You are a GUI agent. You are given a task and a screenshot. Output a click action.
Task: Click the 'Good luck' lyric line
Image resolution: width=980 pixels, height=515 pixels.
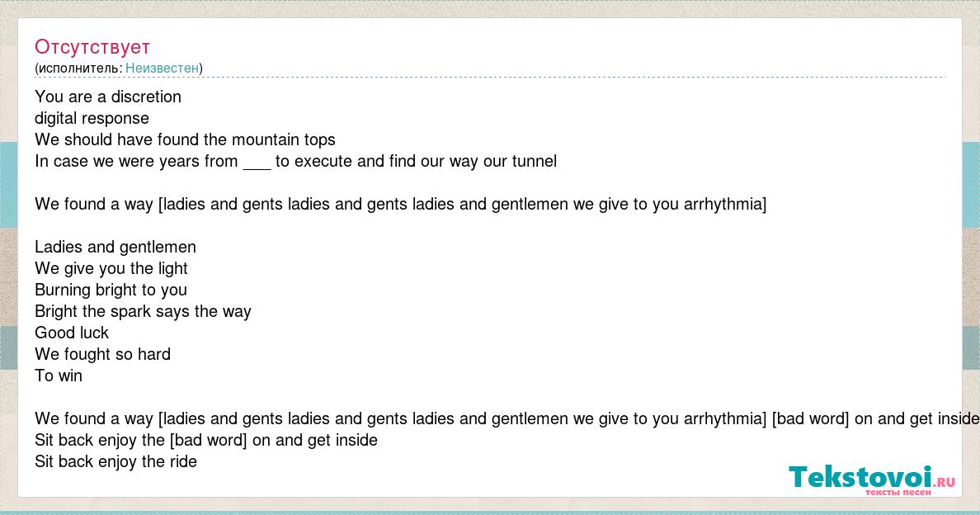72,333
